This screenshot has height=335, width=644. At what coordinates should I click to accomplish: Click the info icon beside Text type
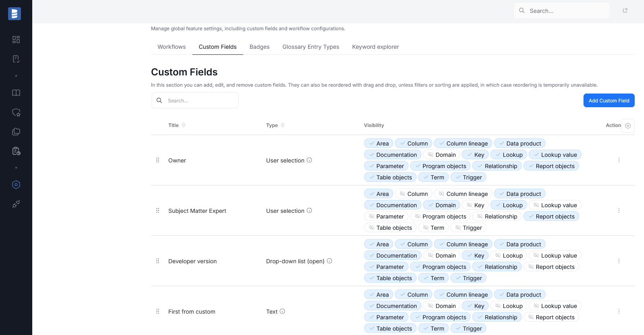coord(282,311)
